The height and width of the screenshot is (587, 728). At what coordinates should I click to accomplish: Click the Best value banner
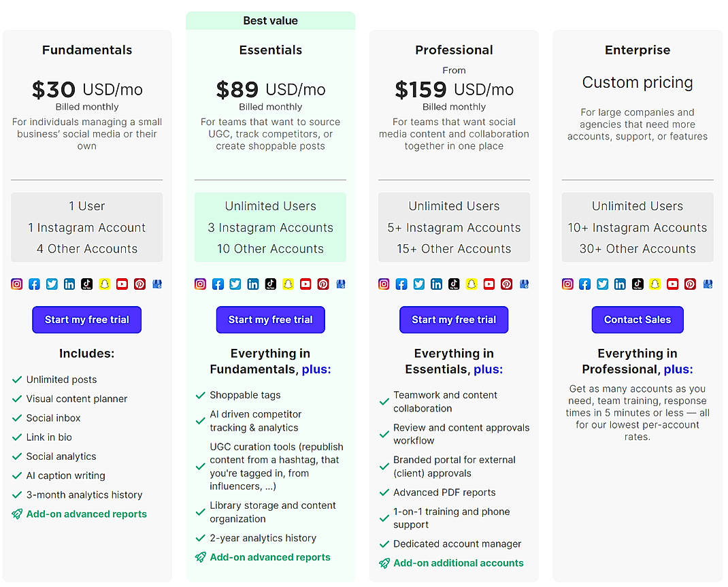270,20
